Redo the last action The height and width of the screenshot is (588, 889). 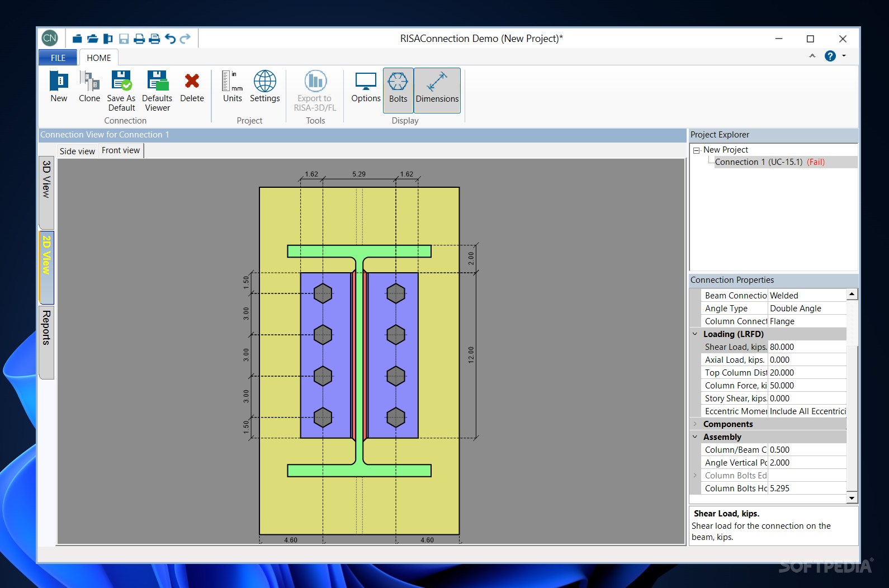point(185,39)
